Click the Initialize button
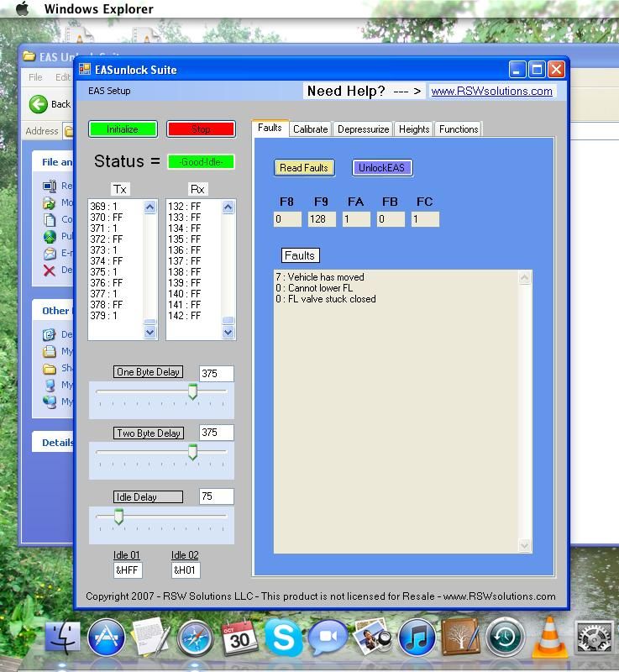The width and height of the screenshot is (619, 672). pyautogui.click(x=123, y=129)
